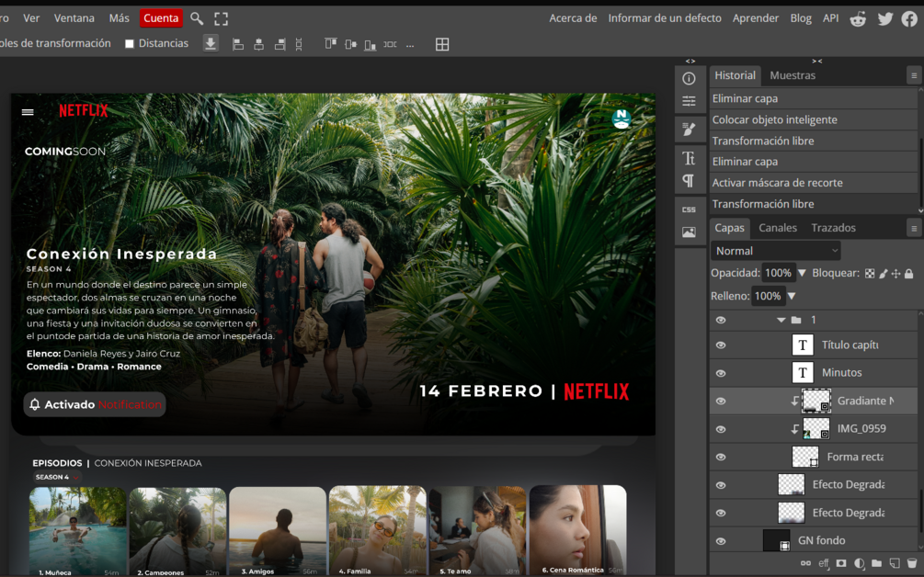The image size is (924, 577).
Task: Toggle fullscreen mode icon
Action: tap(221, 19)
